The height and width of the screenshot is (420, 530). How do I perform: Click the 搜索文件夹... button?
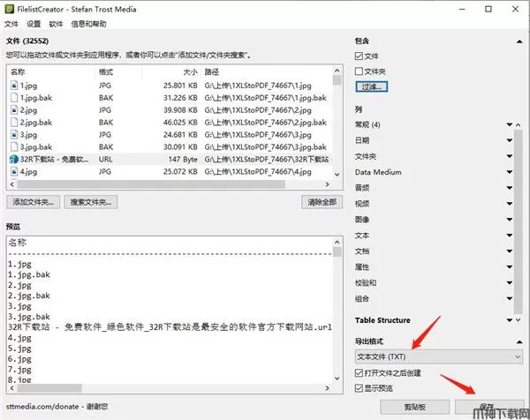[x=91, y=202]
